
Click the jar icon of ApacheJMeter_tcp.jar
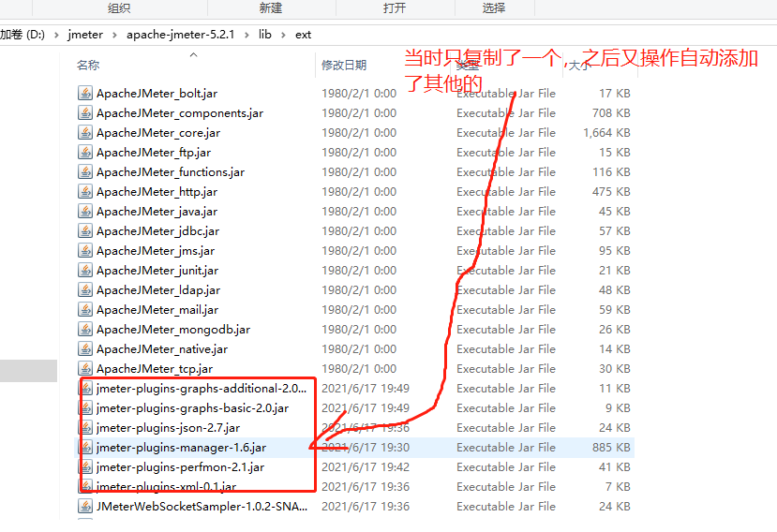click(x=85, y=368)
